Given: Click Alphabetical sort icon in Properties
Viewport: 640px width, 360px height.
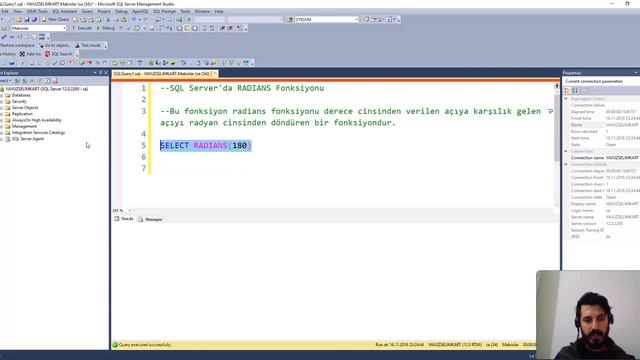Looking at the screenshot, I should pyautogui.click(x=575, y=90).
